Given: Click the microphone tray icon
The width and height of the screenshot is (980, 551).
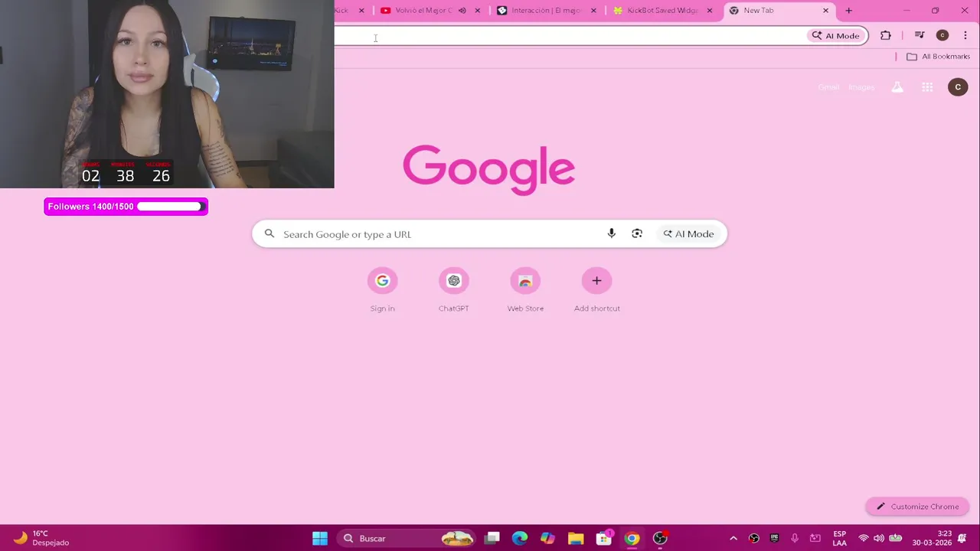Looking at the screenshot, I should pyautogui.click(x=795, y=539).
